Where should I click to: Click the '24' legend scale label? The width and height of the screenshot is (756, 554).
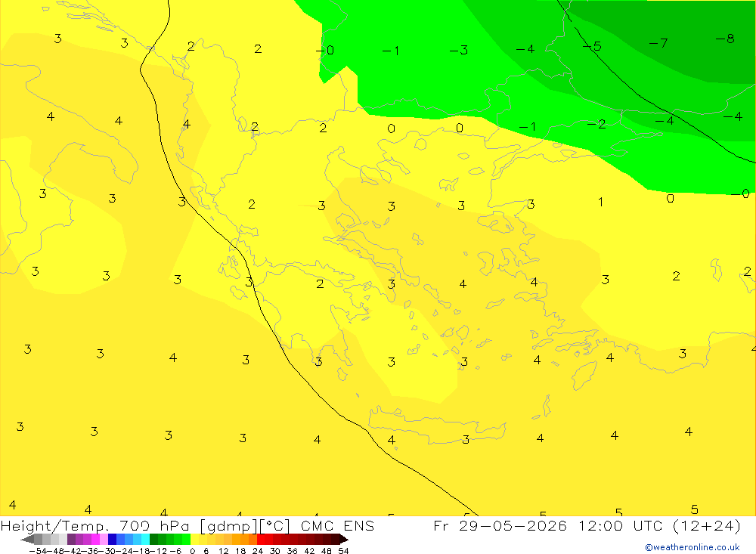[258, 551]
